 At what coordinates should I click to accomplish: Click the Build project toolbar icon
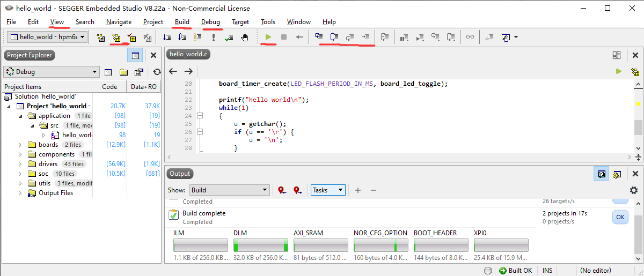(x=116, y=37)
